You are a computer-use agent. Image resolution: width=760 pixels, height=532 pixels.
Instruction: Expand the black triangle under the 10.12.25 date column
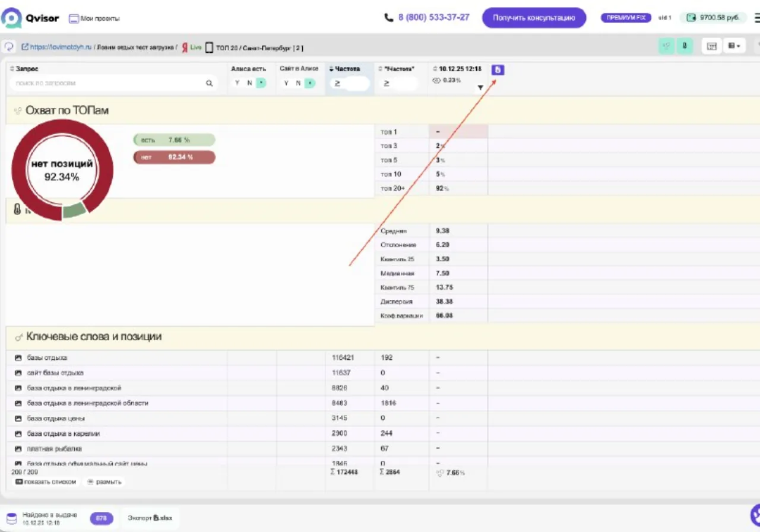[480, 88]
